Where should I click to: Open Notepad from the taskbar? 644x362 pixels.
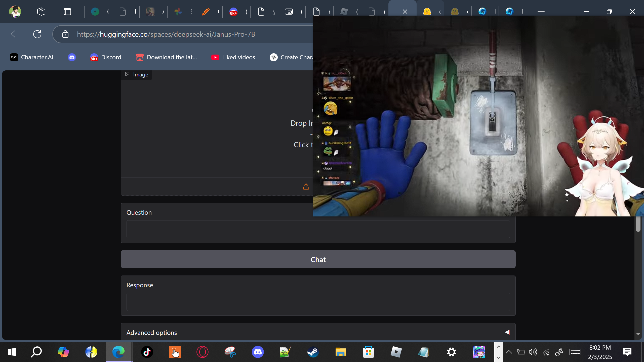point(424,352)
